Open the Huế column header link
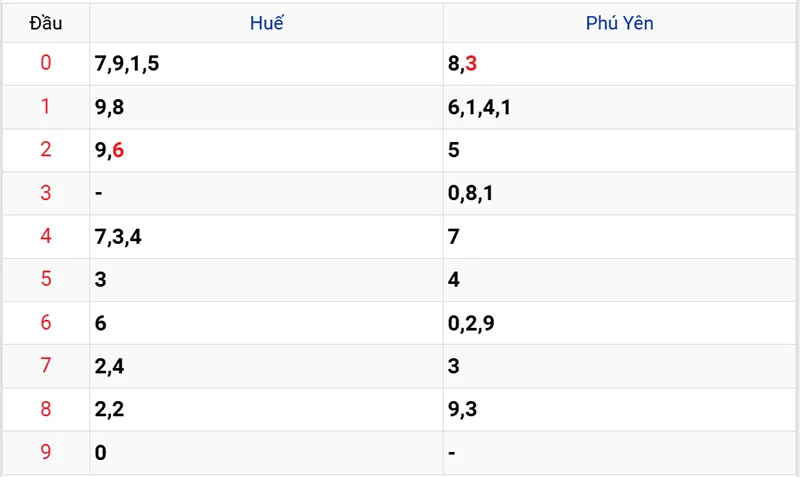Viewport: 800px width, 477px height. click(x=266, y=23)
